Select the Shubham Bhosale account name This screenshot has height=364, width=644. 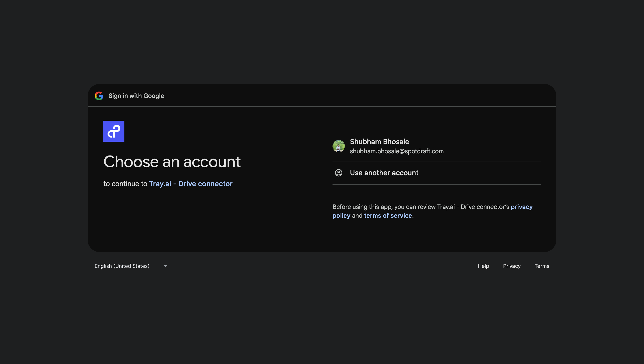(x=379, y=141)
